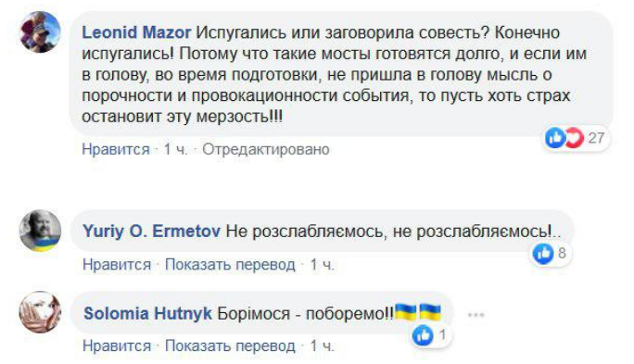This screenshot has width=634, height=364.
Task: Like Solomia Hutnyk's comment via Нравится
Action: pos(117,346)
